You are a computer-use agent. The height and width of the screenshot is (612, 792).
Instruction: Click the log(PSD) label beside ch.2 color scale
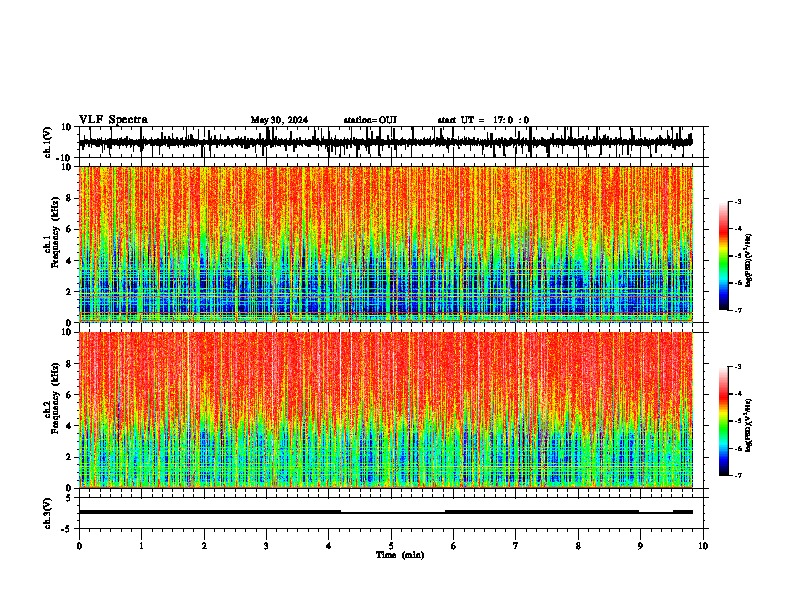point(749,425)
